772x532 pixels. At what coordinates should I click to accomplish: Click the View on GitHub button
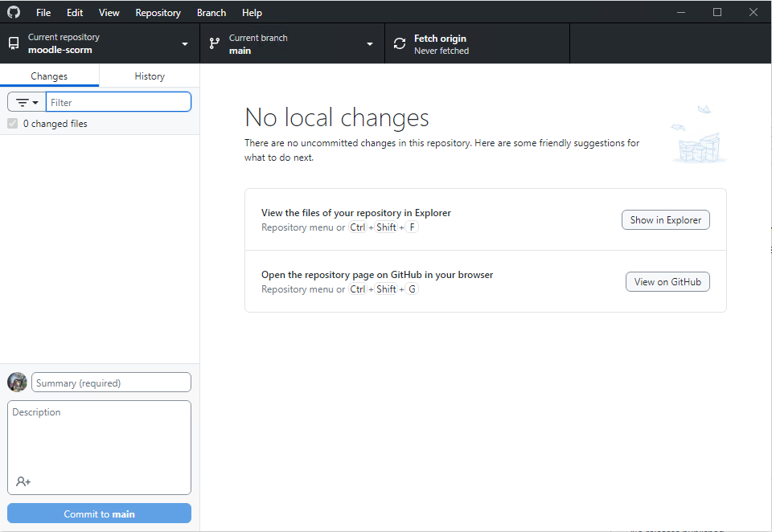[667, 282]
